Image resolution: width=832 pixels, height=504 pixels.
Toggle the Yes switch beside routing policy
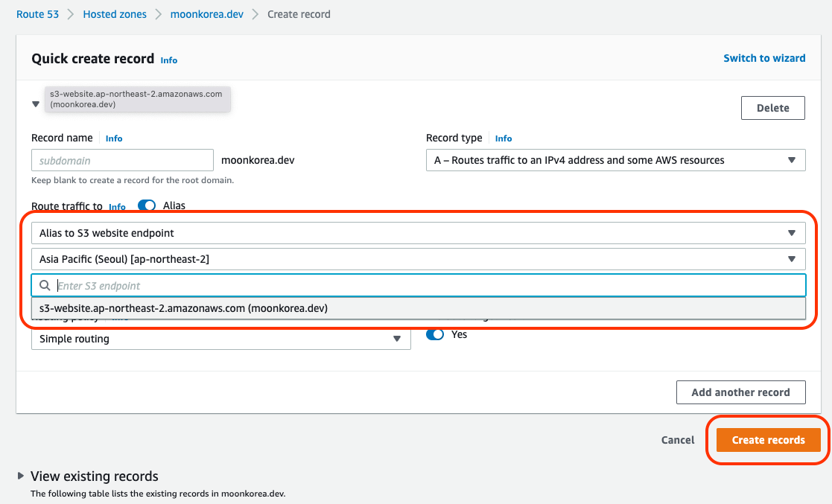435,335
